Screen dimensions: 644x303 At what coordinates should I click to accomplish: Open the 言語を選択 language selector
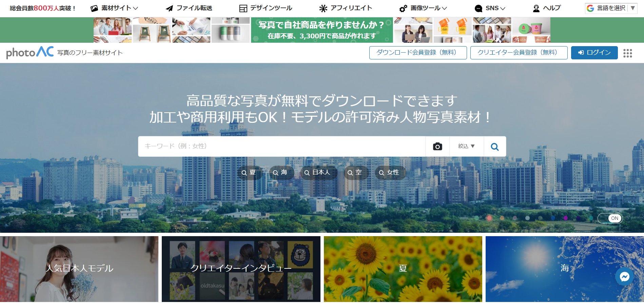click(611, 8)
